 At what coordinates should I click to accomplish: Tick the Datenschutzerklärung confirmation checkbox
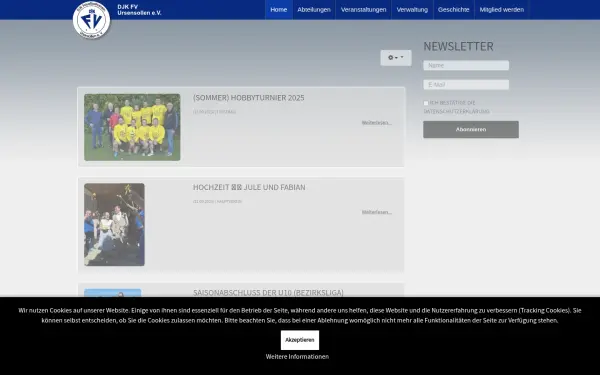point(426,103)
